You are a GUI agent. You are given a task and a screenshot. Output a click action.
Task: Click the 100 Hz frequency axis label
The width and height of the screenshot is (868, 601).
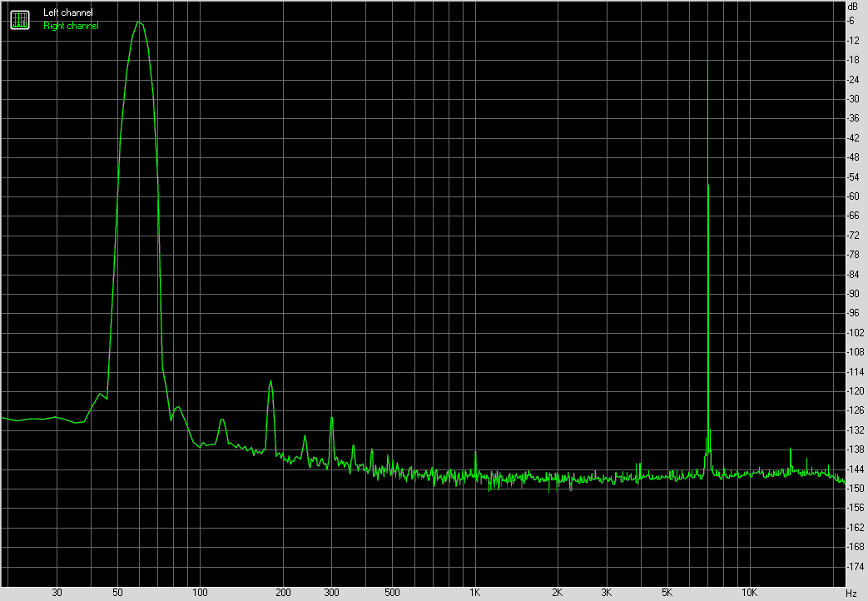(x=200, y=593)
